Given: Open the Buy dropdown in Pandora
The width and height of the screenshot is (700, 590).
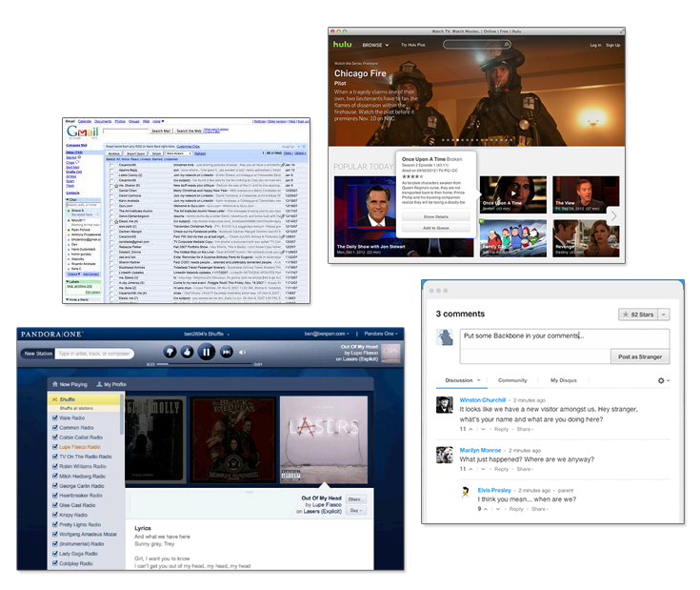Looking at the screenshot, I should (356, 511).
